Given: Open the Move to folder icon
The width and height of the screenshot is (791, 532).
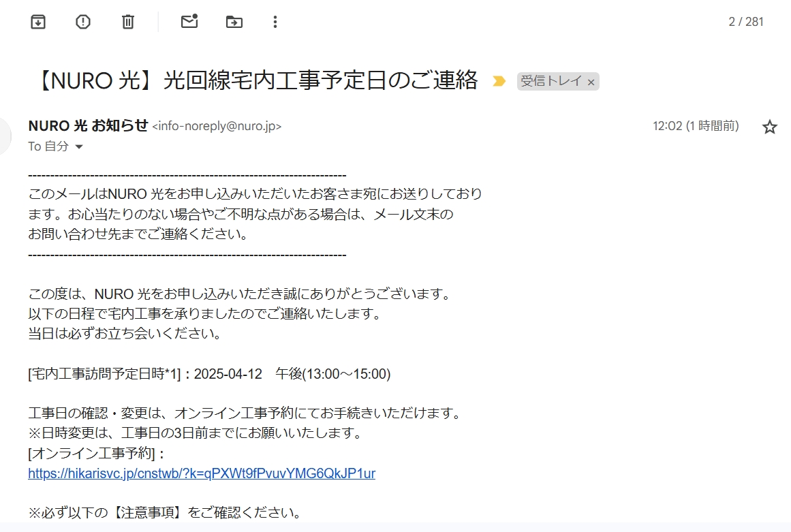Looking at the screenshot, I should point(234,22).
